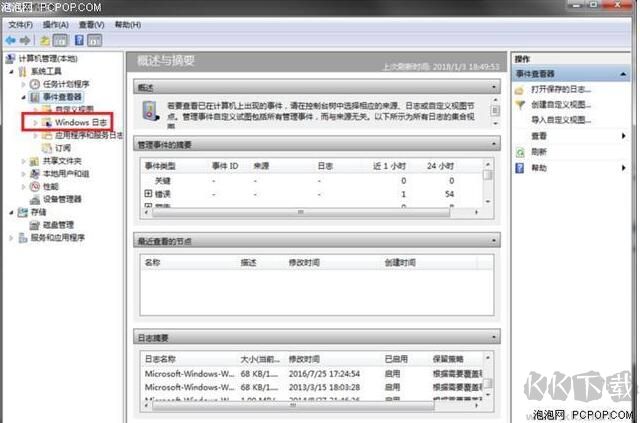
Task: Click the 存储 storage icon
Action: 23,212
